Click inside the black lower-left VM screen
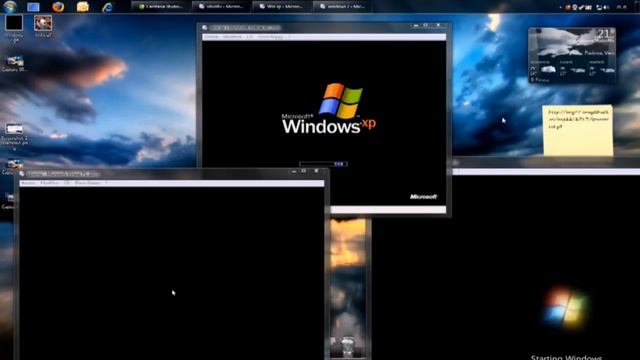 (171, 273)
